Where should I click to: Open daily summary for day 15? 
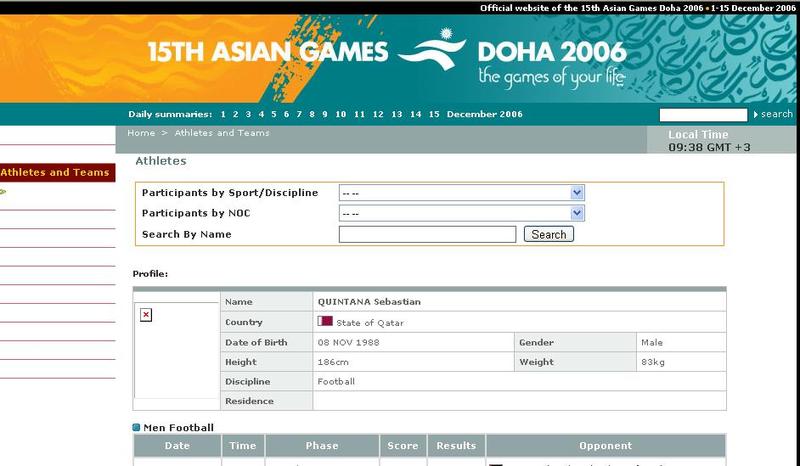(434, 114)
